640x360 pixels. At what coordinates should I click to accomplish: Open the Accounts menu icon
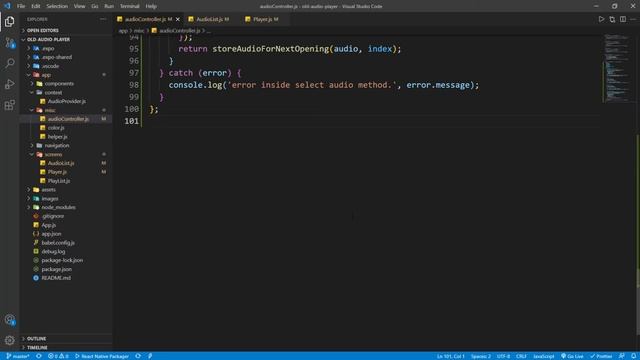9,320
